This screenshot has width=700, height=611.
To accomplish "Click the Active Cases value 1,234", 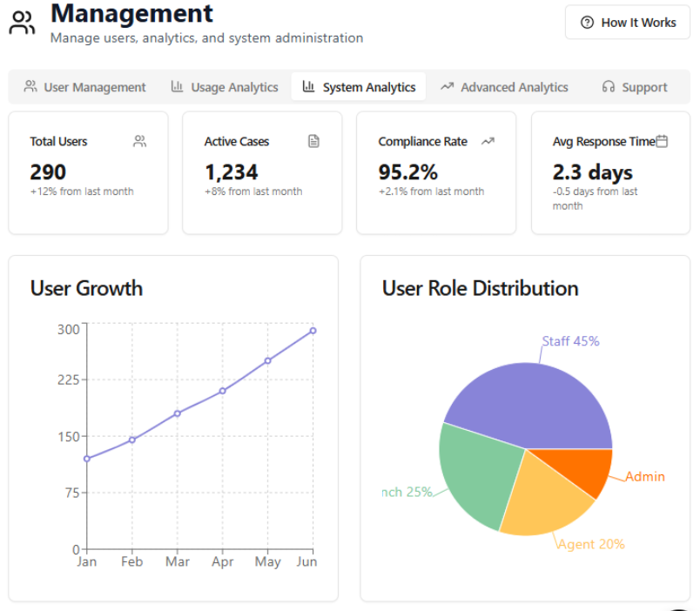I will tap(232, 172).
